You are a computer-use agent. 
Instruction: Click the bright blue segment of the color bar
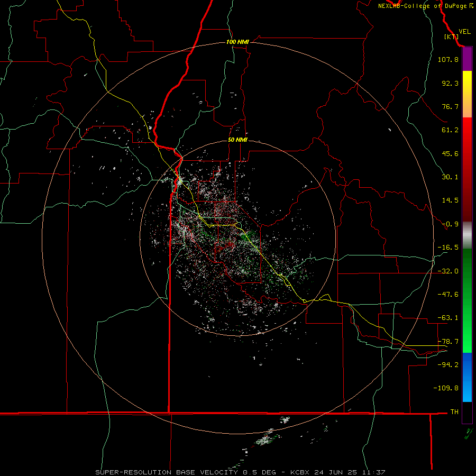pos(467,377)
